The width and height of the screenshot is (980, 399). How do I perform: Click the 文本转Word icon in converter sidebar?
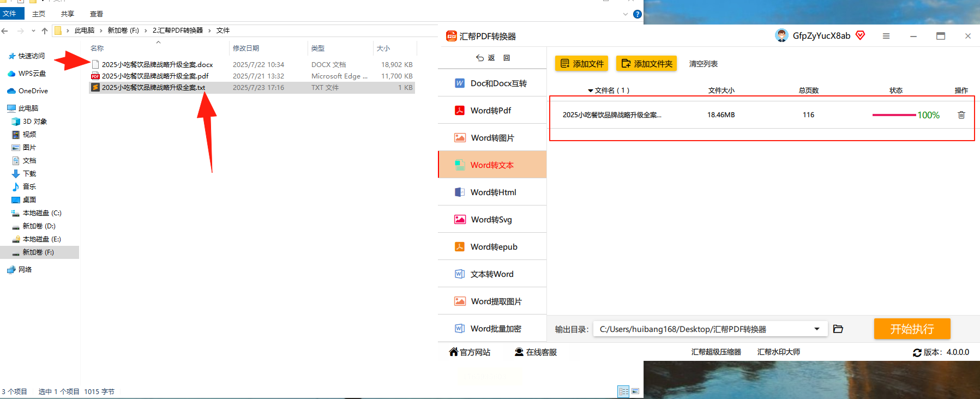(460, 274)
